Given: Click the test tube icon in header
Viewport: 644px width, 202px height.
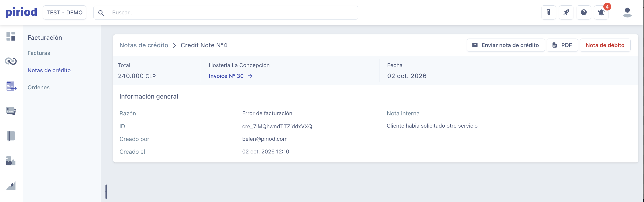Looking at the screenshot, I should point(549,12).
